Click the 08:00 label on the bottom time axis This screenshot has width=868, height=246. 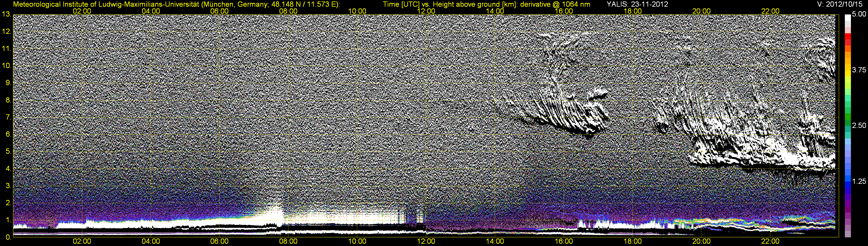288,241
